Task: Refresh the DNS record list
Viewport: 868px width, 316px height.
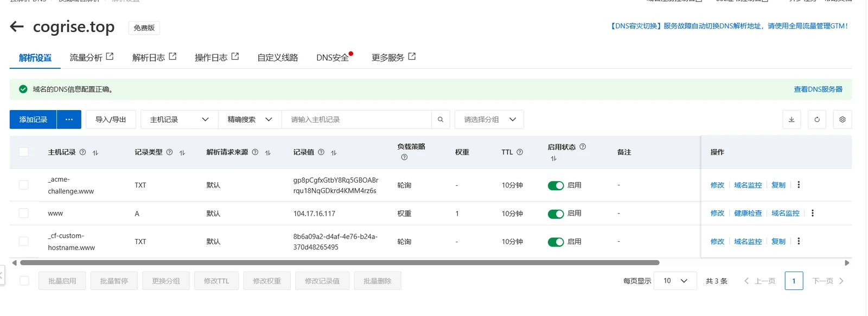Action: [817, 120]
